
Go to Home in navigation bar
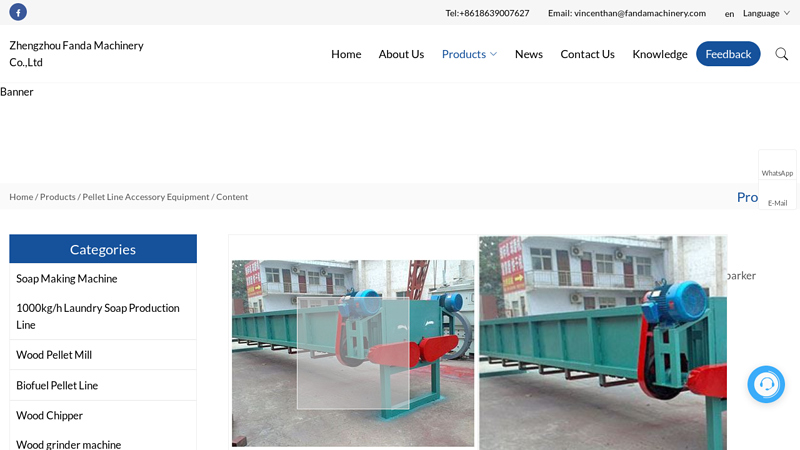tap(346, 54)
